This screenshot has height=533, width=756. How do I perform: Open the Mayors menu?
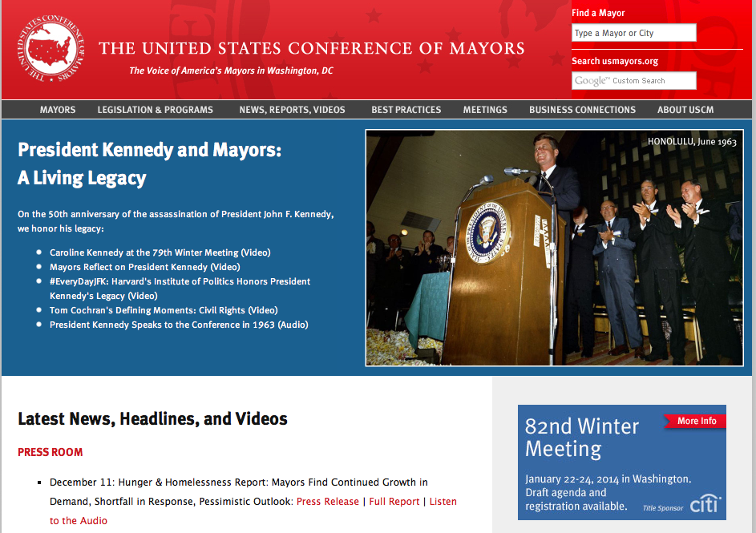point(58,110)
